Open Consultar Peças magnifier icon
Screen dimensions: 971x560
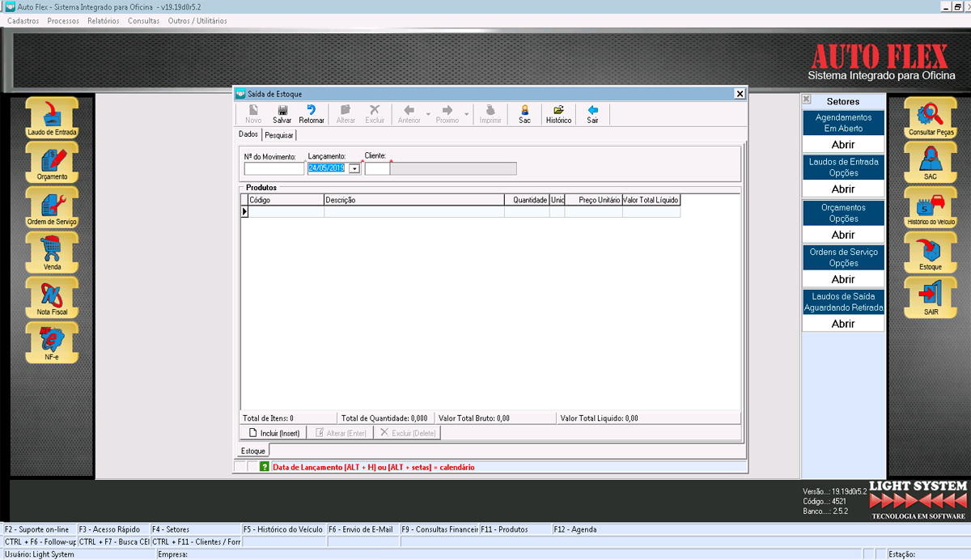(931, 118)
